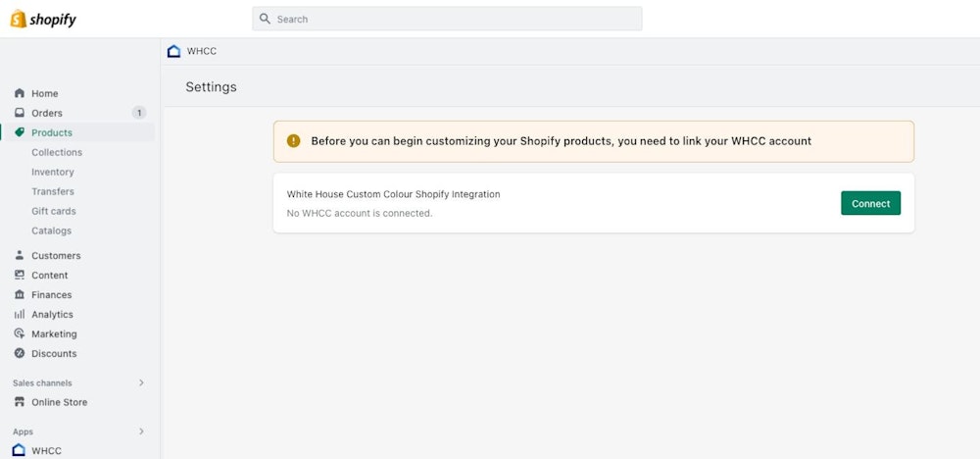The width and height of the screenshot is (980, 459).
Task: Click the Orders count badge
Action: [139, 113]
